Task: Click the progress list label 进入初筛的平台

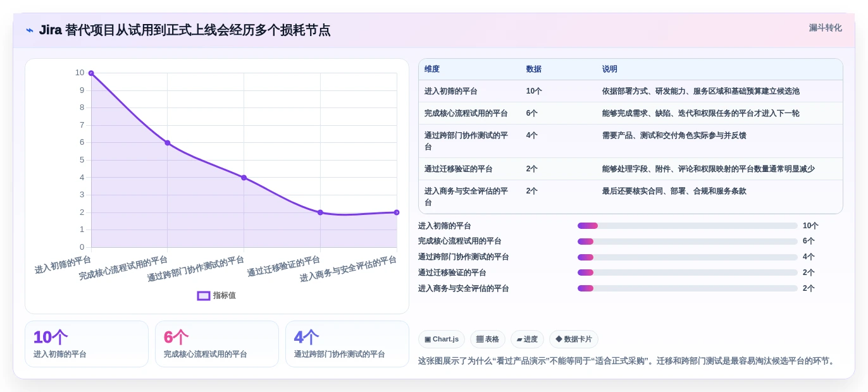Action: (x=445, y=226)
